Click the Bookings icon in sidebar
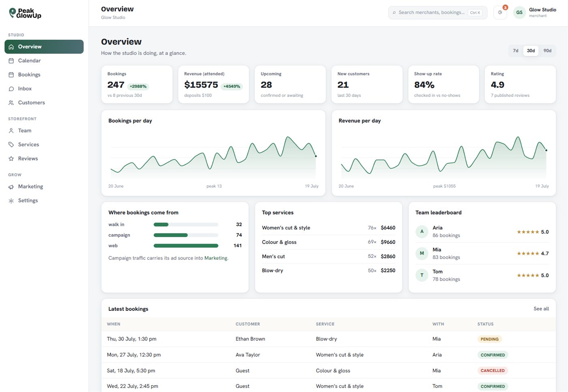The image size is (568, 392). 11,75
